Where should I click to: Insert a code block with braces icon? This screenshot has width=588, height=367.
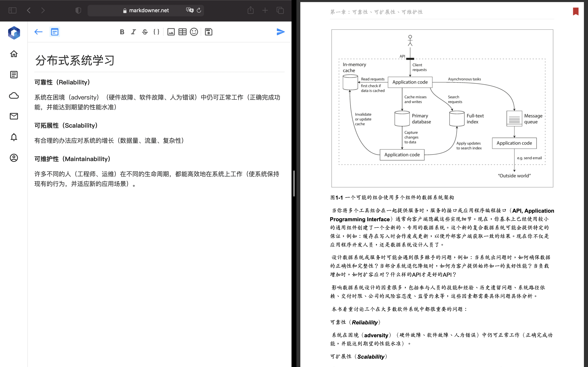pos(156,32)
